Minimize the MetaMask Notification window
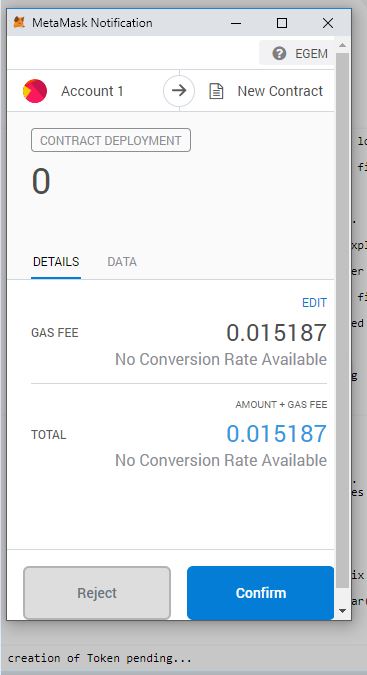 (x=236, y=23)
